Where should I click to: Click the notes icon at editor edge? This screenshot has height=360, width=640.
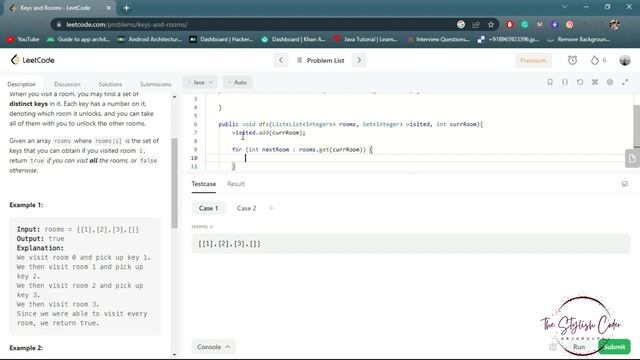(632, 158)
